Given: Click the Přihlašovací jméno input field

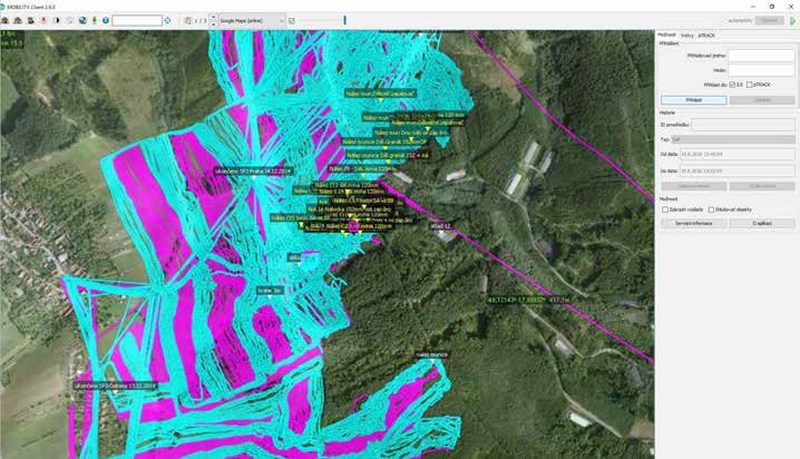Looking at the screenshot, I should (762, 56).
